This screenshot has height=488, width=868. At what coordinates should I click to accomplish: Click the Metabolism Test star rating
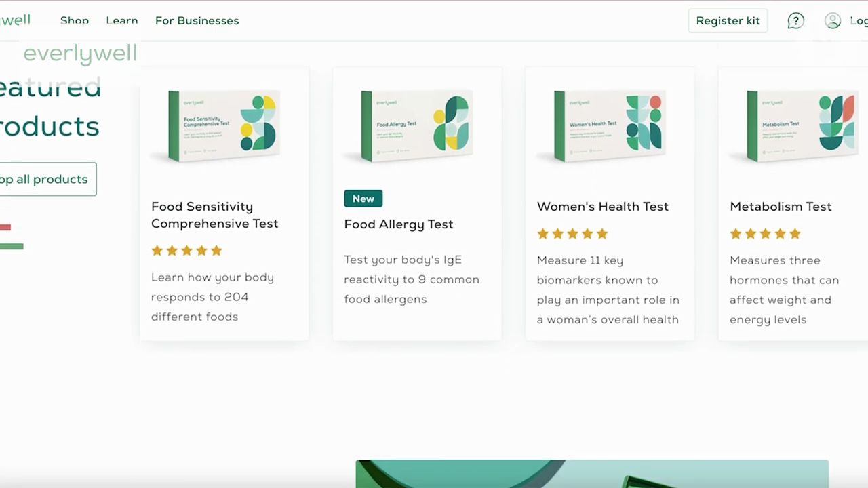(765, 234)
